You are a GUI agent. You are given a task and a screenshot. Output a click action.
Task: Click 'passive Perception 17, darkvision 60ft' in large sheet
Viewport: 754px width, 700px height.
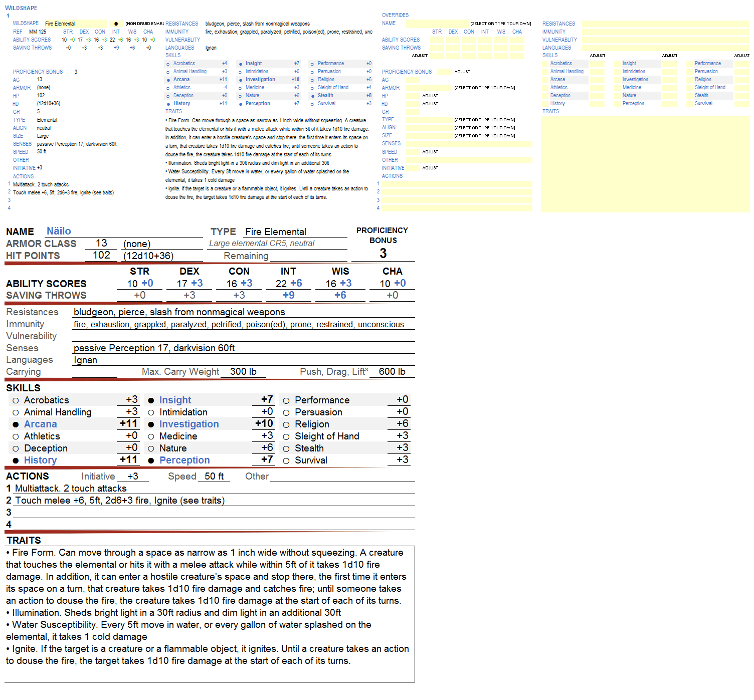[x=154, y=348]
